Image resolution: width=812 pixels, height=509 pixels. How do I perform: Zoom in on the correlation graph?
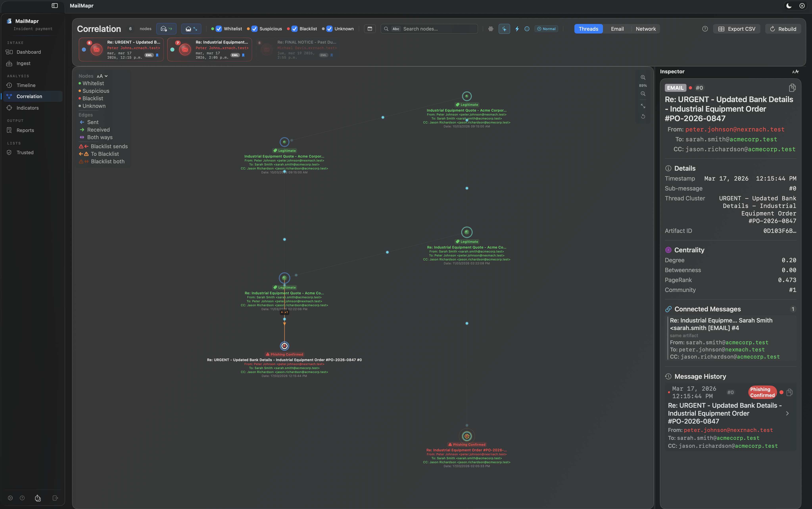[643, 77]
